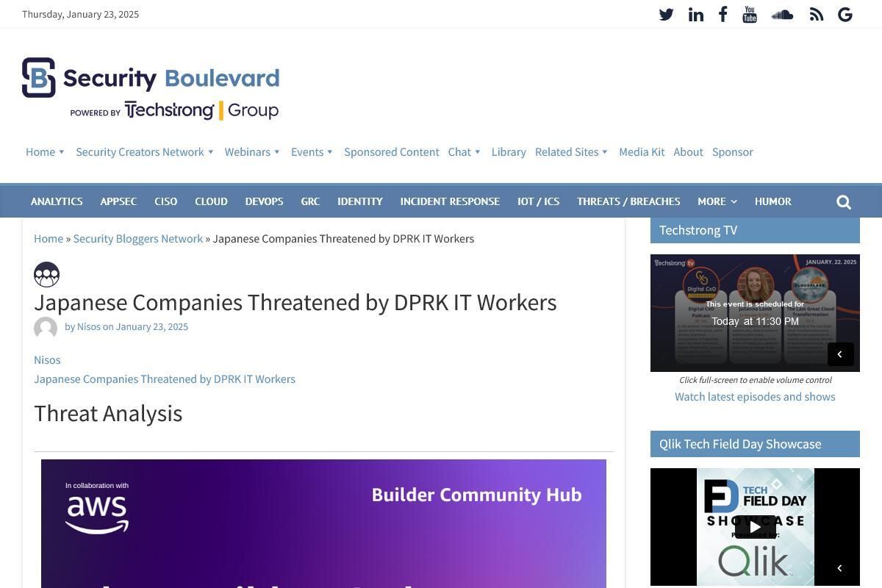Open the Library menu item

pos(509,152)
